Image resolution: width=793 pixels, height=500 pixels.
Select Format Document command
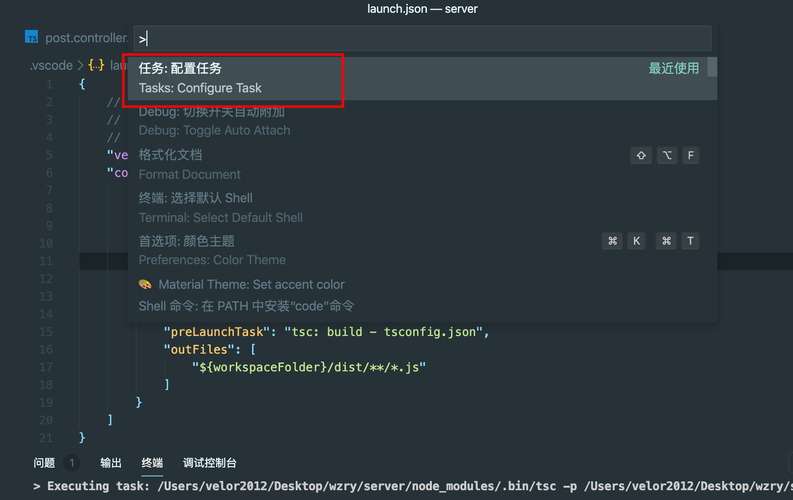[x=422, y=164]
